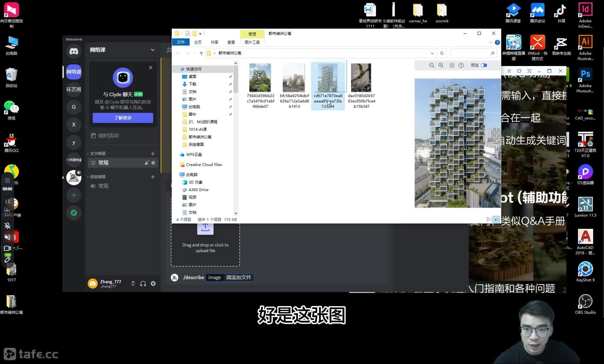Open 下载 folder in navigation pane
The image size is (604, 364).
click(x=192, y=84)
